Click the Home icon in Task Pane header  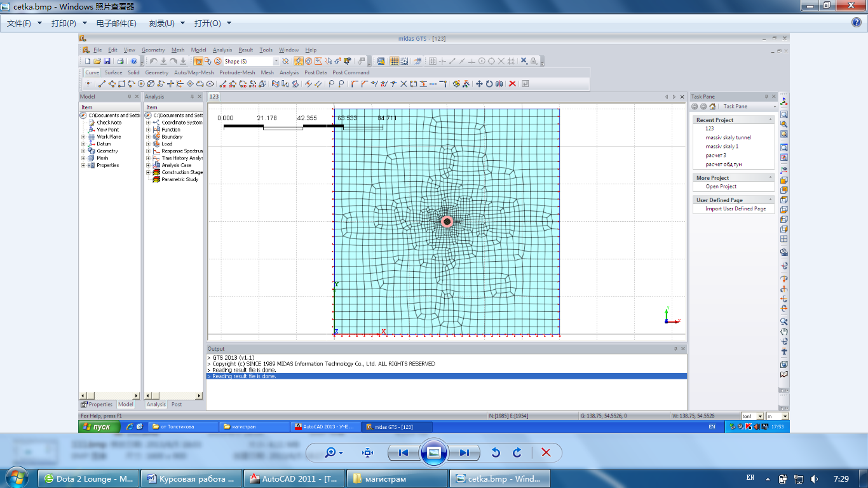tap(712, 107)
